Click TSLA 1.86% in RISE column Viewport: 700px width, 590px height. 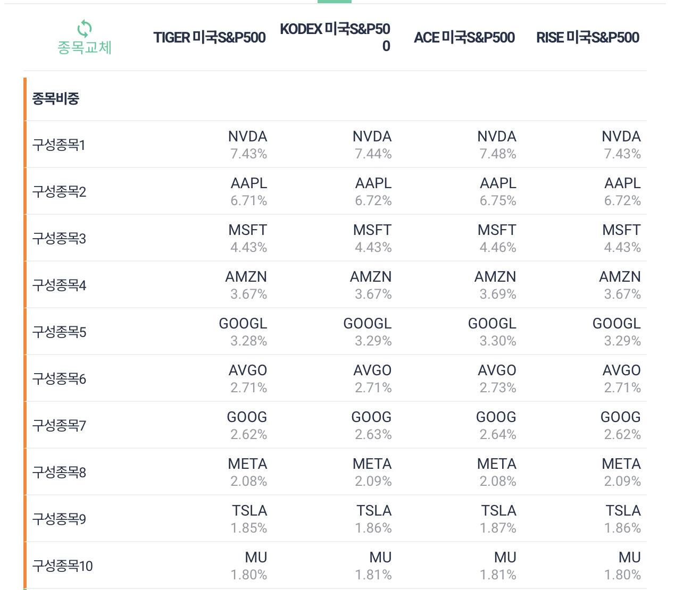coord(623,519)
